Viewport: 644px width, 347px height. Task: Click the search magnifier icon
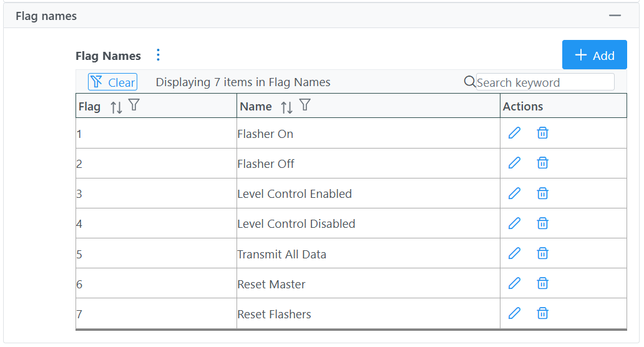coord(469,82)
